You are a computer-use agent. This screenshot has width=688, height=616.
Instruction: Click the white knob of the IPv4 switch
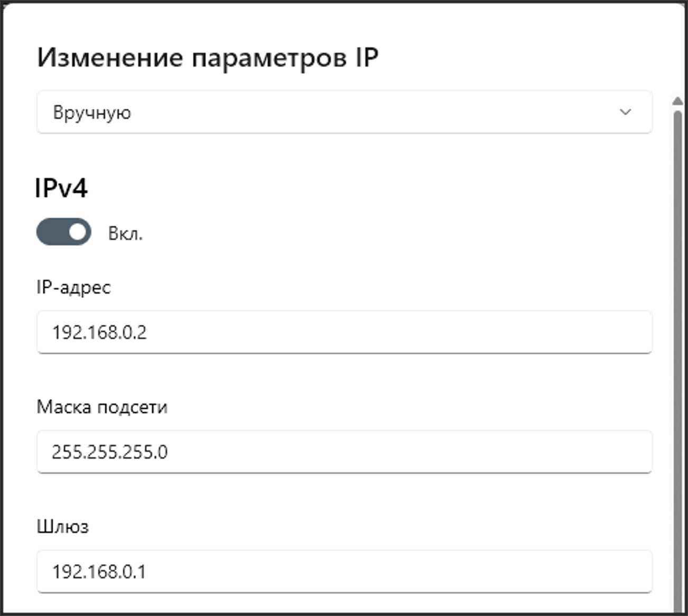(x=78, y=232)
